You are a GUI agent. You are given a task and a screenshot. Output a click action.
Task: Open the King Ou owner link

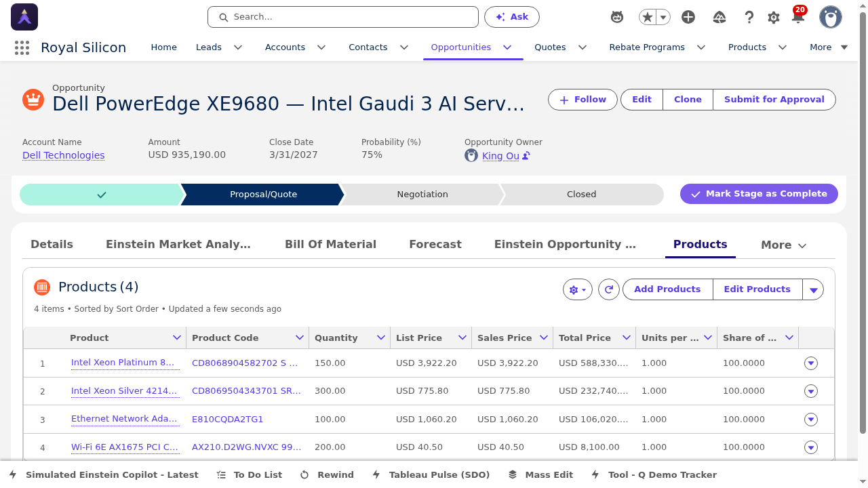500,156
